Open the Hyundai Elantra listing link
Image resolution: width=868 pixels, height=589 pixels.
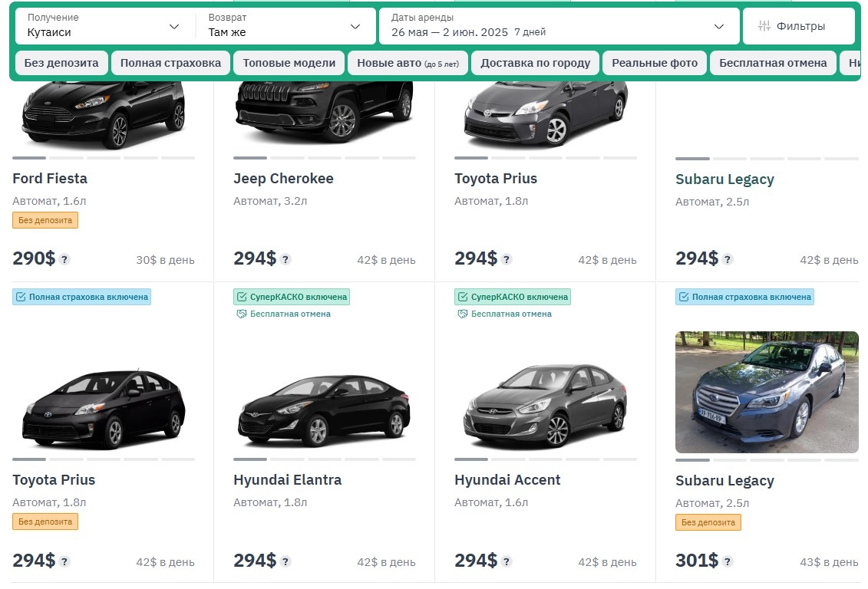point(287,479)
